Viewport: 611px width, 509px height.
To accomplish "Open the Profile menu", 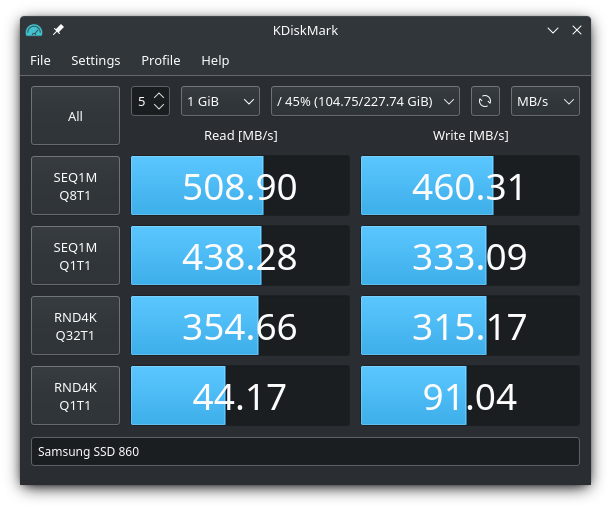I will point(161,60).
